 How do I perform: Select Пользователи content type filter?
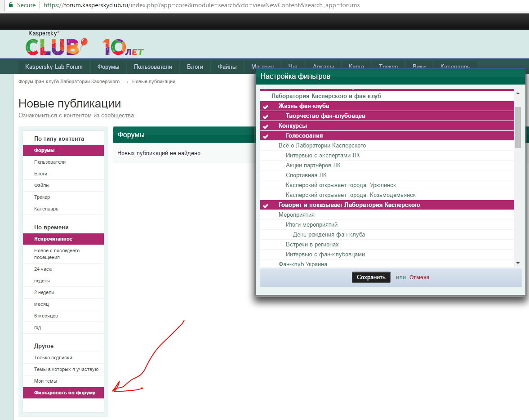[x=63, y=162]
